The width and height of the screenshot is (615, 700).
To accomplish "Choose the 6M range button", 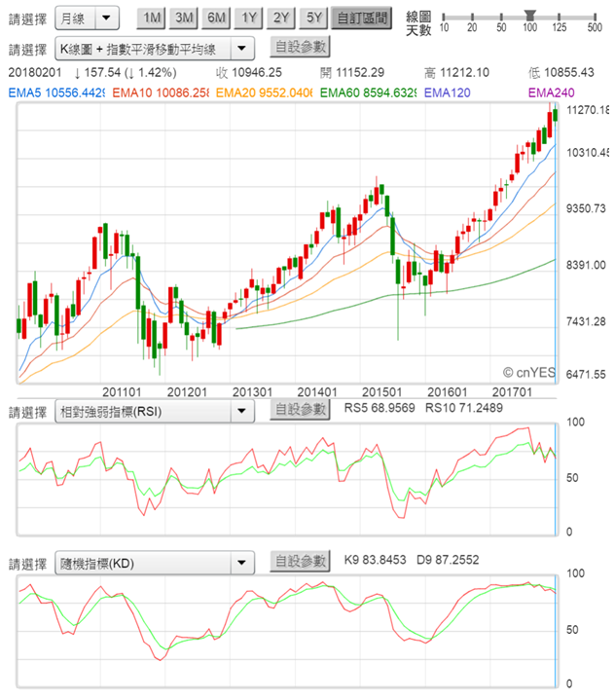I will click(216, 18).
